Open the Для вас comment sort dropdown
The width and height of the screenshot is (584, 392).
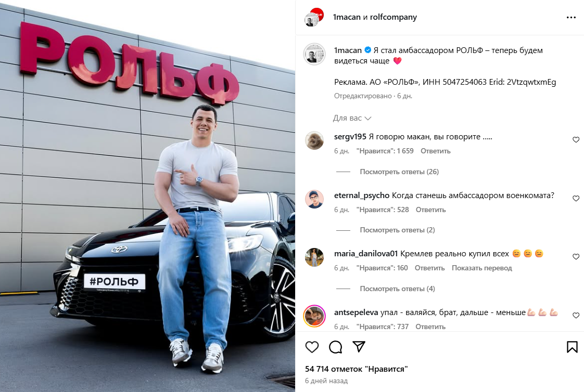tap(352, 118)
